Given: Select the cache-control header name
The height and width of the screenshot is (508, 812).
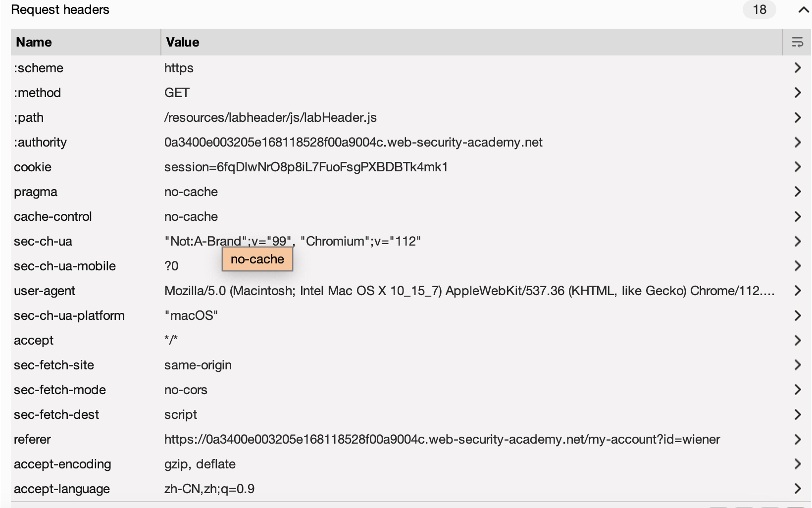Looking at the screenshot, I should tap(53, 216).
